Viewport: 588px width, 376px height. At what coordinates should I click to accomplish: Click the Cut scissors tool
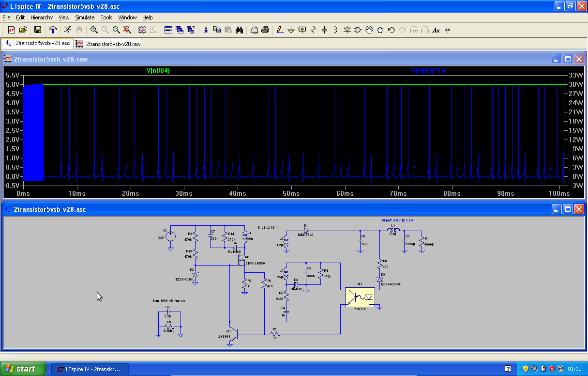pyautogui.click(x=206, y=30)
